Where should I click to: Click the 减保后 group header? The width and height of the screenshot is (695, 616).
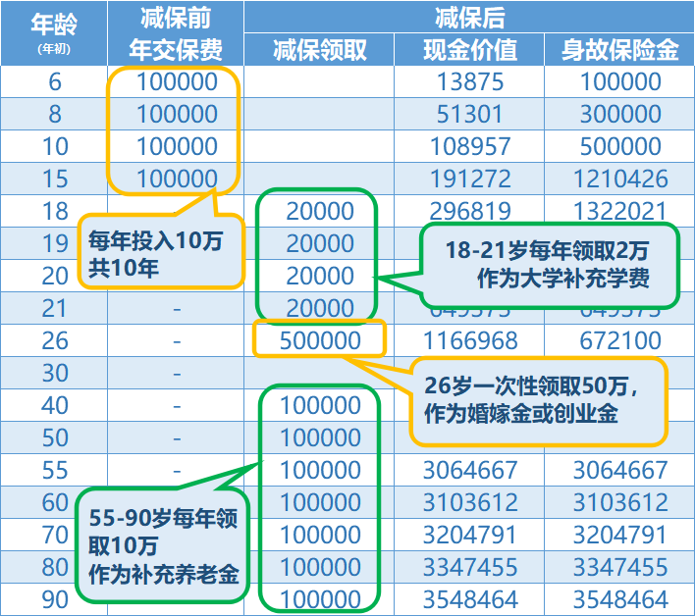[469, 17]
